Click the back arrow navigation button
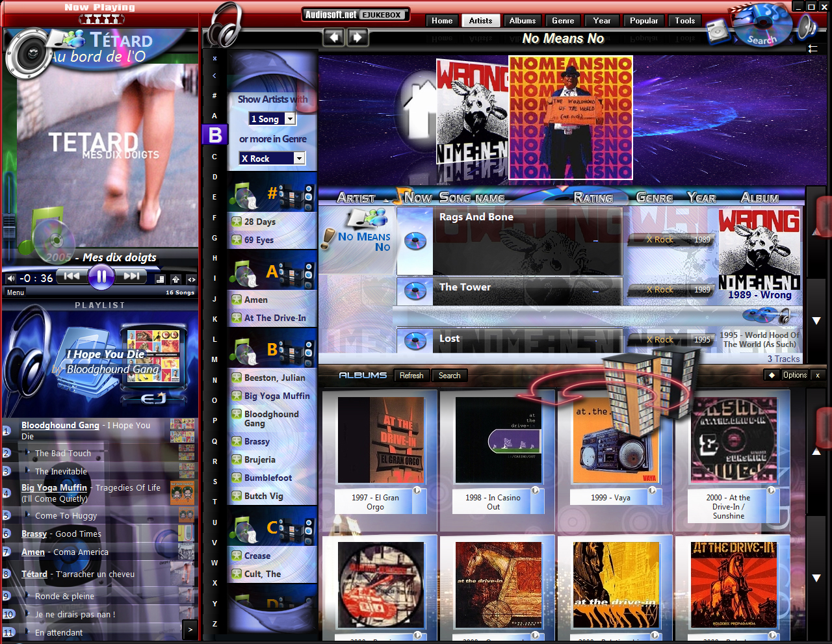This screenshot has width=832, height=644. pos(334,37)
